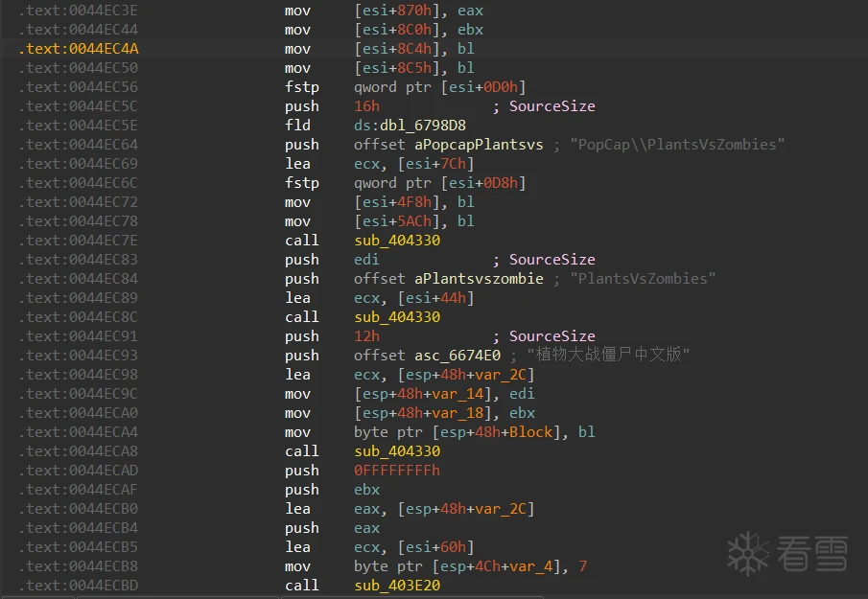
Task: Follow the ds:dbl_6798D8 reference
Action: 411,125
